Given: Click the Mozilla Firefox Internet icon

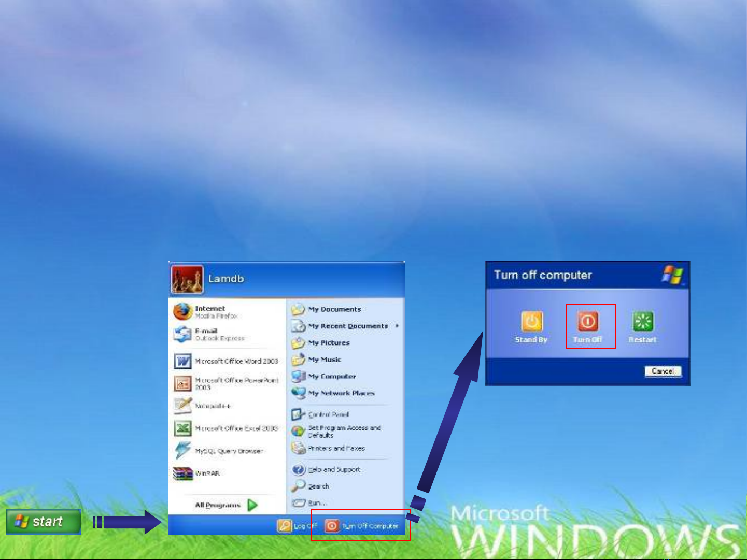Looking at the screenshot, I should click(182, 312).
